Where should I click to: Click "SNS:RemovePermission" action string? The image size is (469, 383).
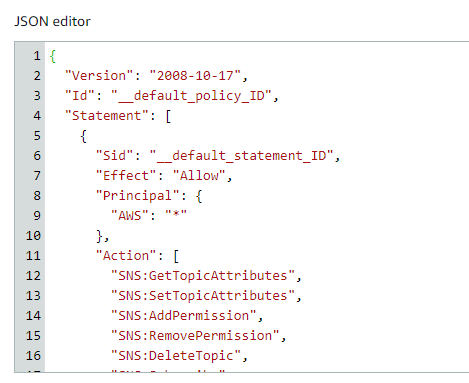click(195, 336)
